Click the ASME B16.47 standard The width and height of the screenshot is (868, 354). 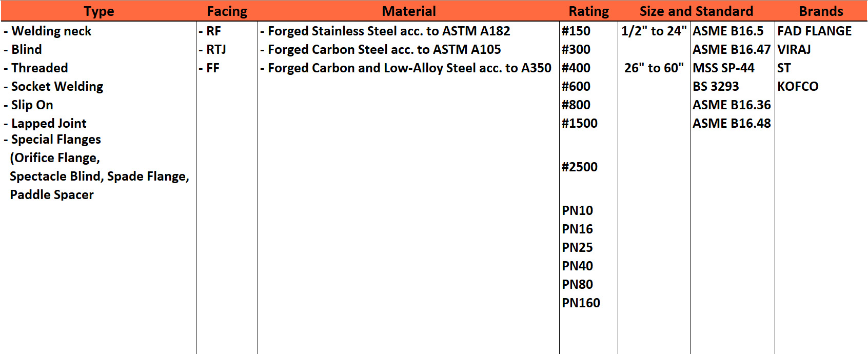pyautogui.click(x=732, y=50)
